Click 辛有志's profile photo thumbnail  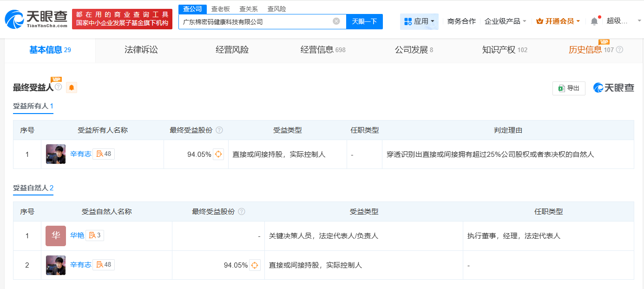(x=55, y=154)
